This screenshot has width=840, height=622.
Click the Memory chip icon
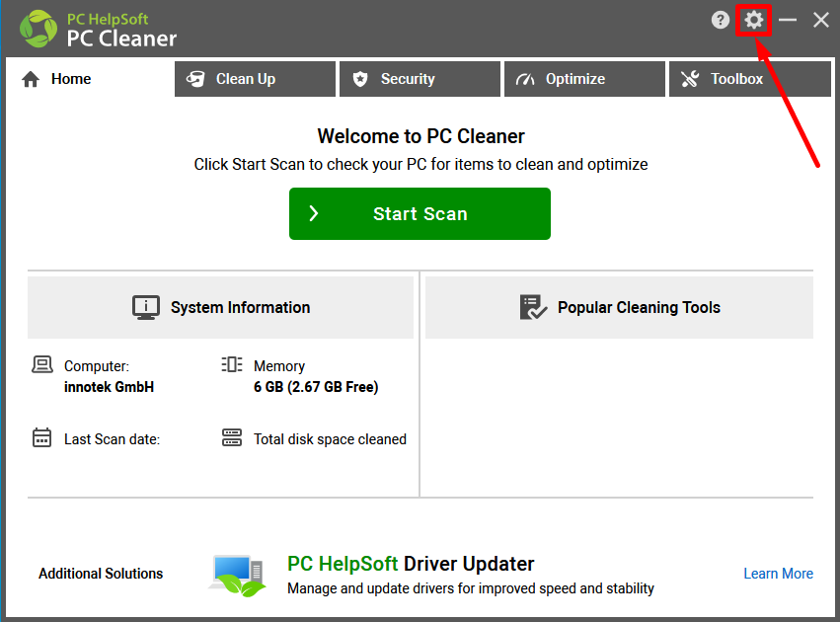(232, 365)
